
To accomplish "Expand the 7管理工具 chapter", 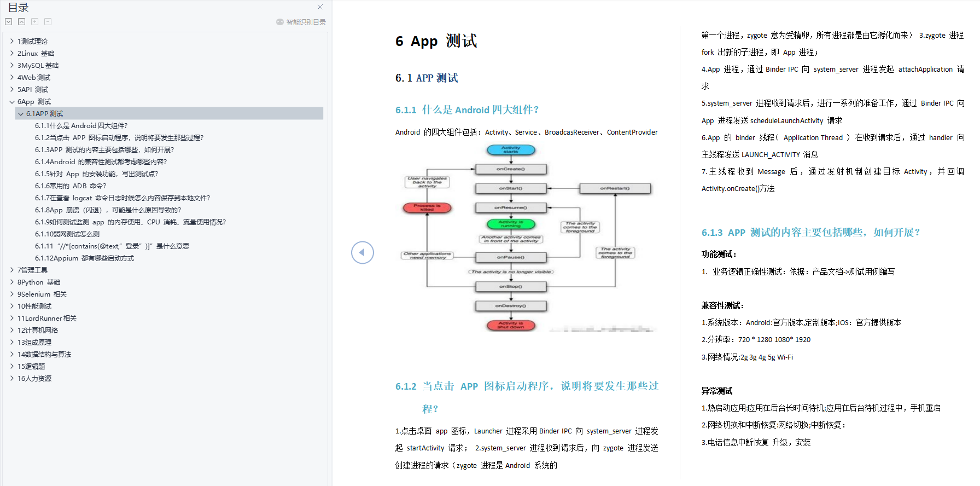I will click(x=12, y=270).
